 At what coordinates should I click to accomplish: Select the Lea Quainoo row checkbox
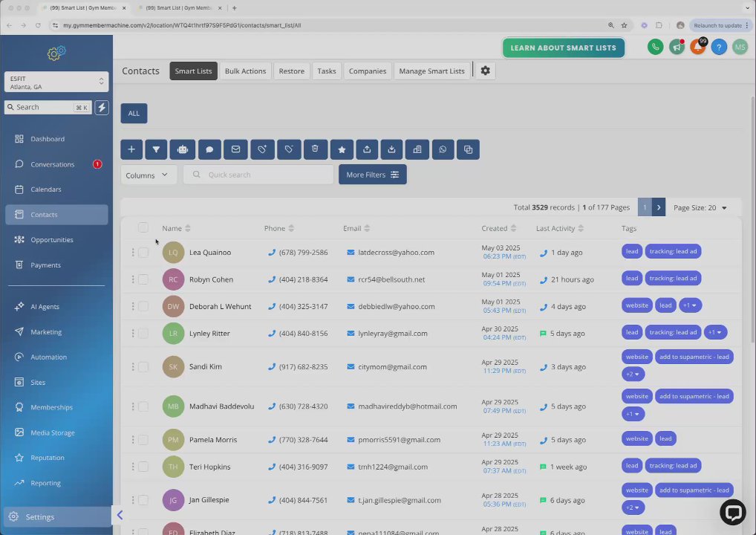click(x=143, y=253)
